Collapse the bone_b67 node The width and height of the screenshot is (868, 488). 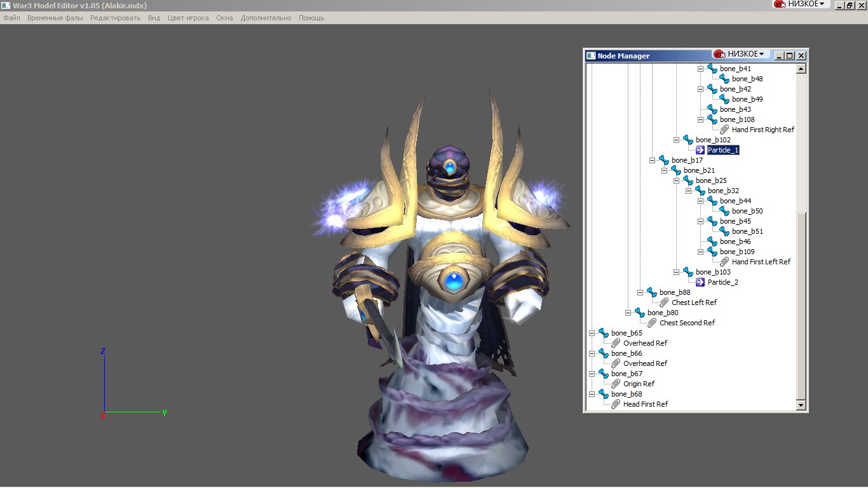coord(592,374)
